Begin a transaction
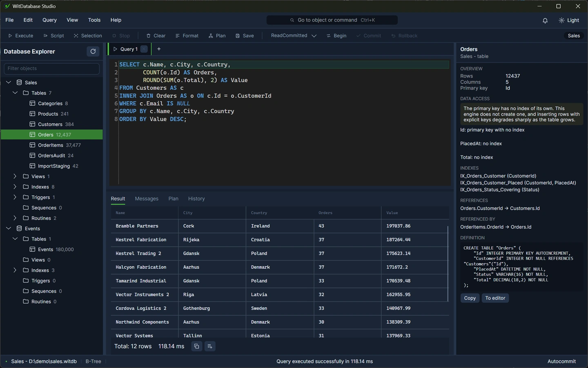Image resolution: width=588 pixels, height=368 pixels. [x=336, y=36]
